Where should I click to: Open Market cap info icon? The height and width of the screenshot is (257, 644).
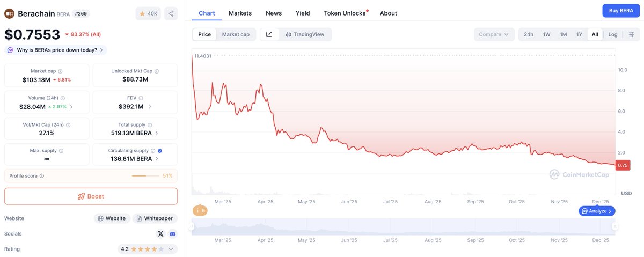60,71
